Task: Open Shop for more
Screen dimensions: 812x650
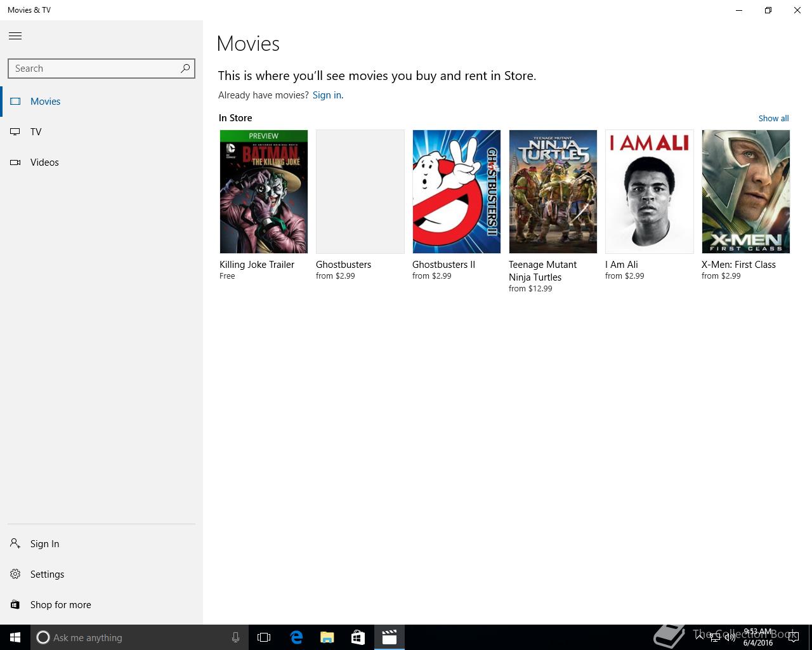Action: pos(101,605)
